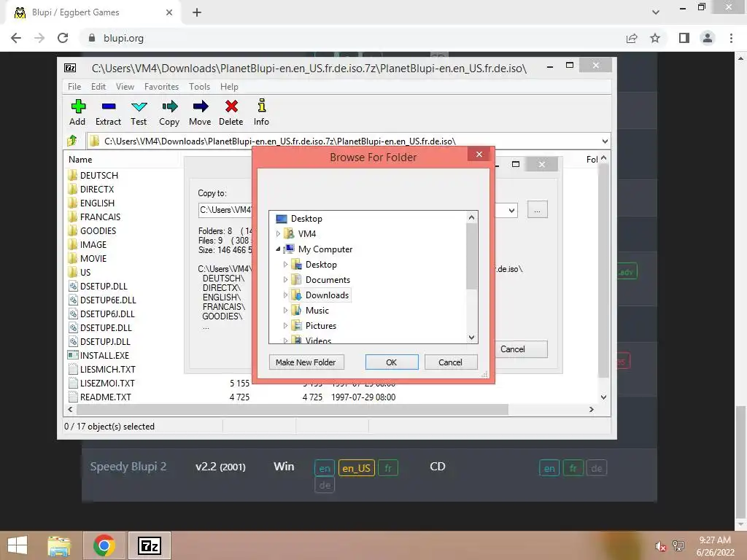Screen dimensions: 747x560
Task: Switch to Chrome in the taskbar
Action: coord(104,545)
